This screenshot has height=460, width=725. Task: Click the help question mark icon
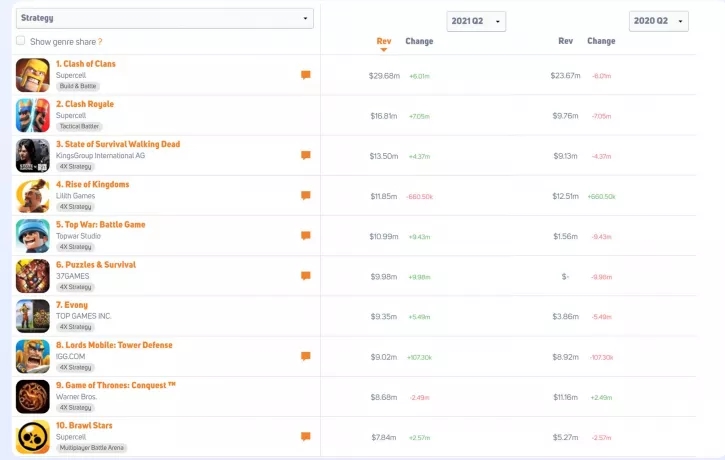pyautogui.click(x=100, y=41)
